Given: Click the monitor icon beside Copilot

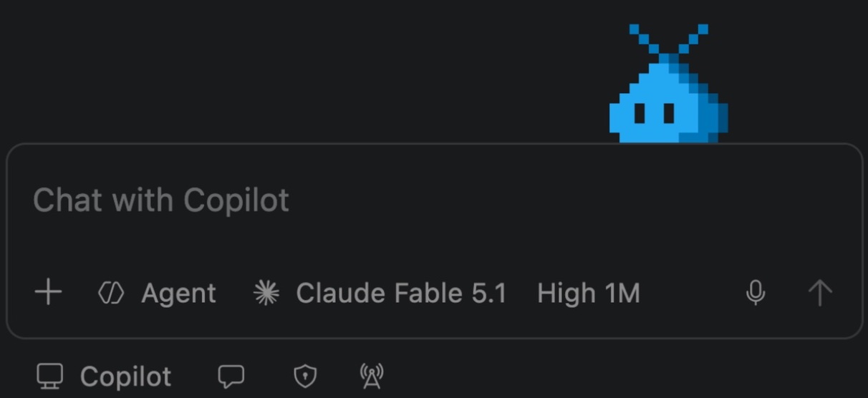Looking at the screenshot, I should tap(50, 376).
